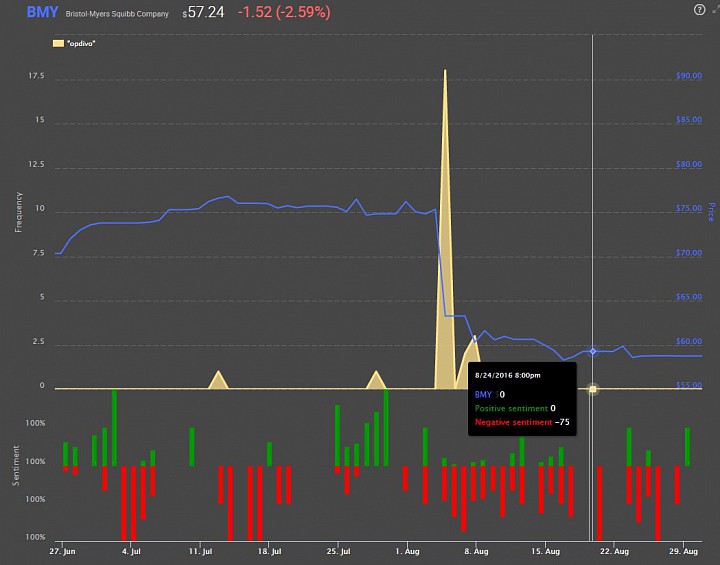Click the $75.00 price axis label
720x565 pixels.
(x=689, y=209)
